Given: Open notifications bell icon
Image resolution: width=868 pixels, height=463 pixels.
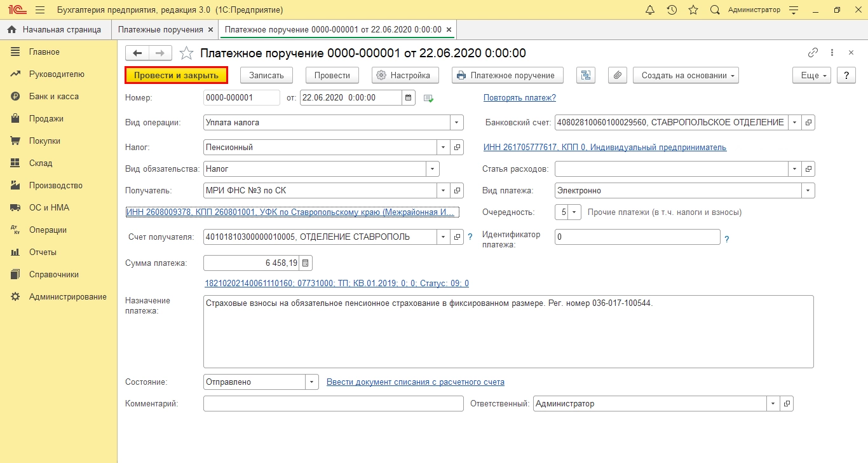Looking at the screenshot, I should tap(649, 10).
